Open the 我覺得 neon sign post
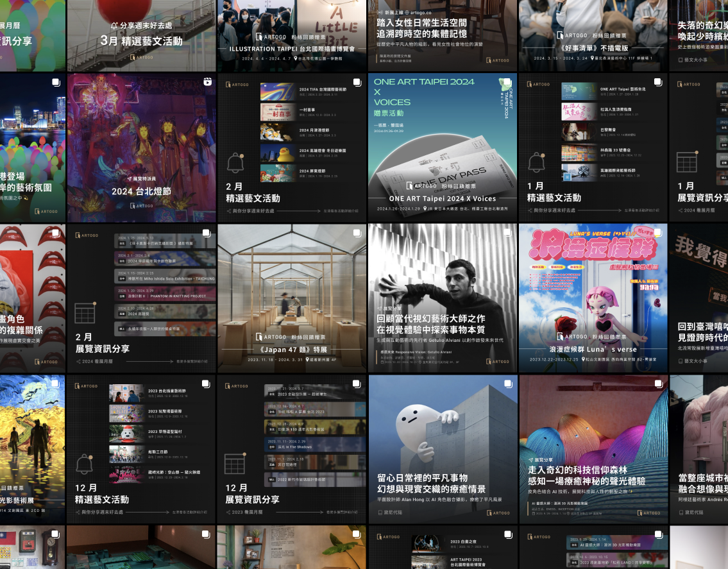Viewport: 728px width, 569px height. 698,298
